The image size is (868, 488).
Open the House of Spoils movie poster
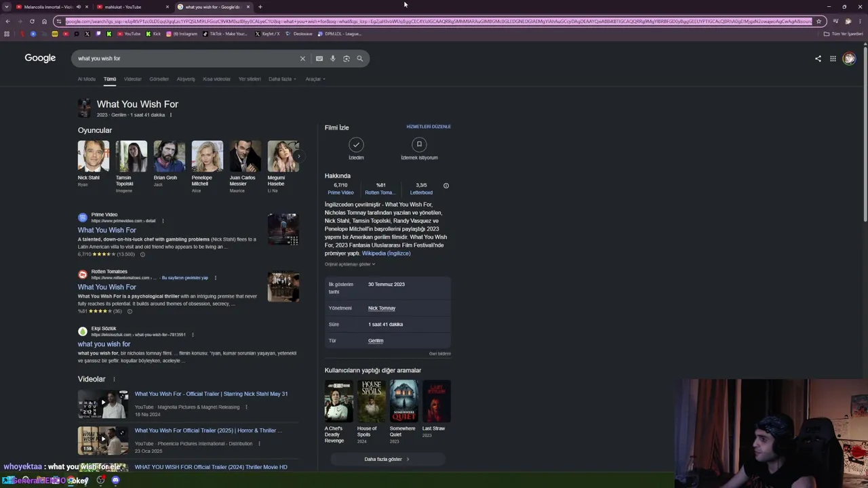(x=371, y=401)
